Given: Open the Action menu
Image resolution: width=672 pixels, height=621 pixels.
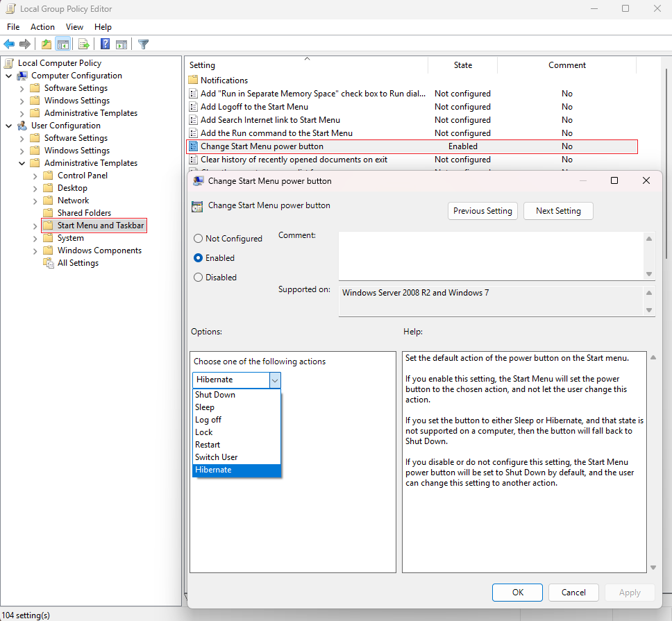Looking at the screenshot, I should pos(42,26).
